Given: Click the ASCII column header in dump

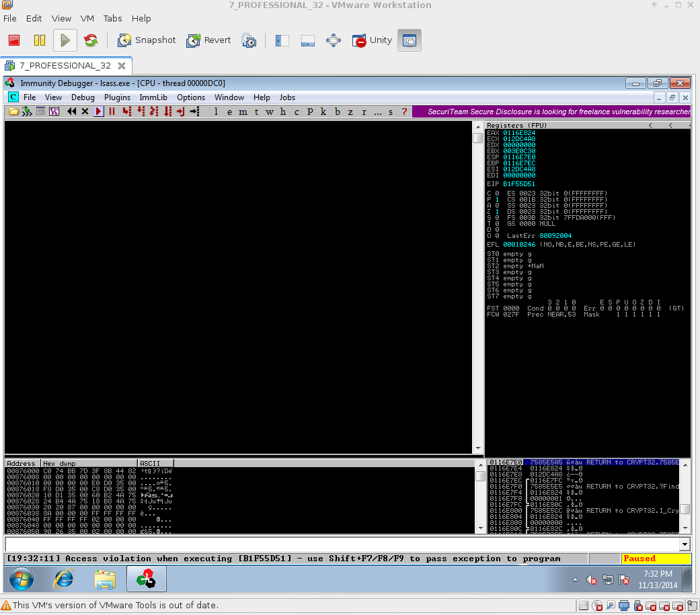Looking at the screenshot, I should tap(155, 463).
